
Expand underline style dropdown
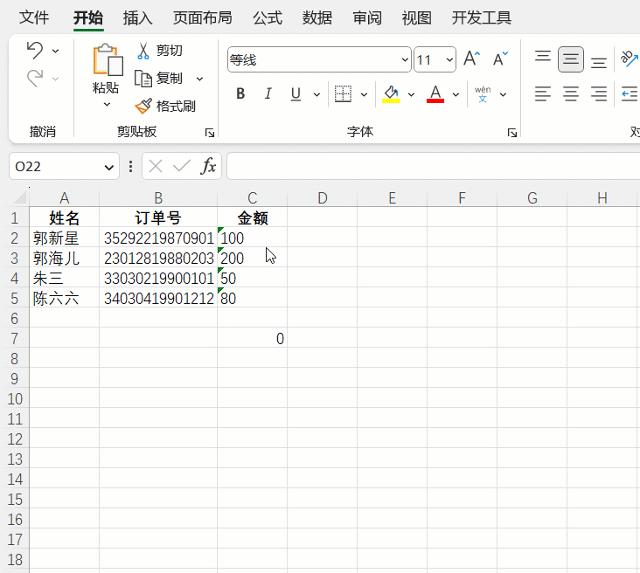tap(317, 95)
